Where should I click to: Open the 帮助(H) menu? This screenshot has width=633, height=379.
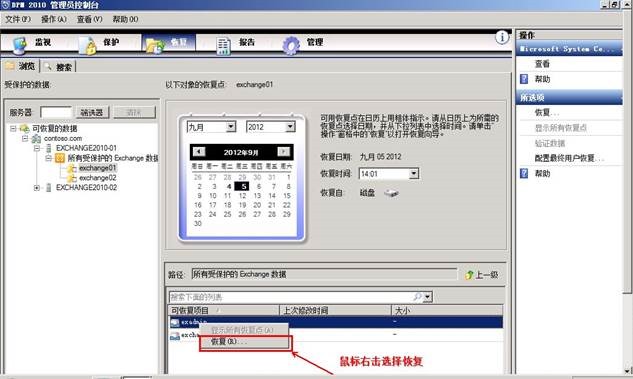click(125, 19)
